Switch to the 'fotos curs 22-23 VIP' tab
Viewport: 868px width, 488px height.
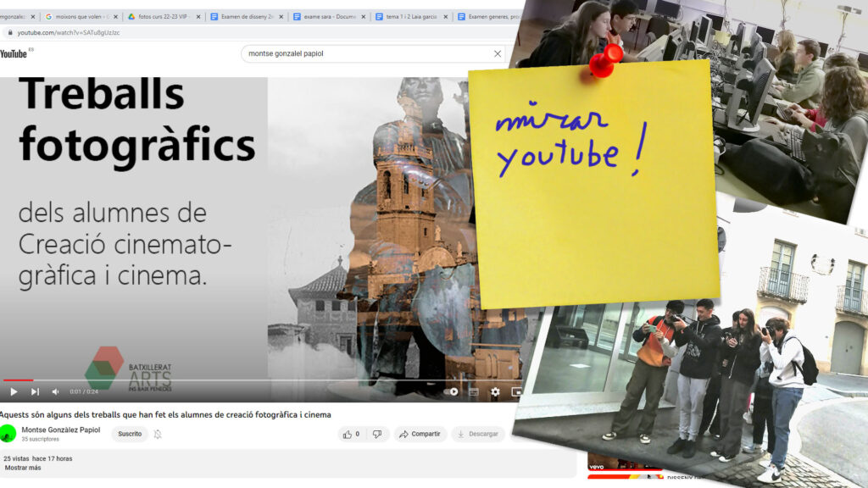(161, 16)
